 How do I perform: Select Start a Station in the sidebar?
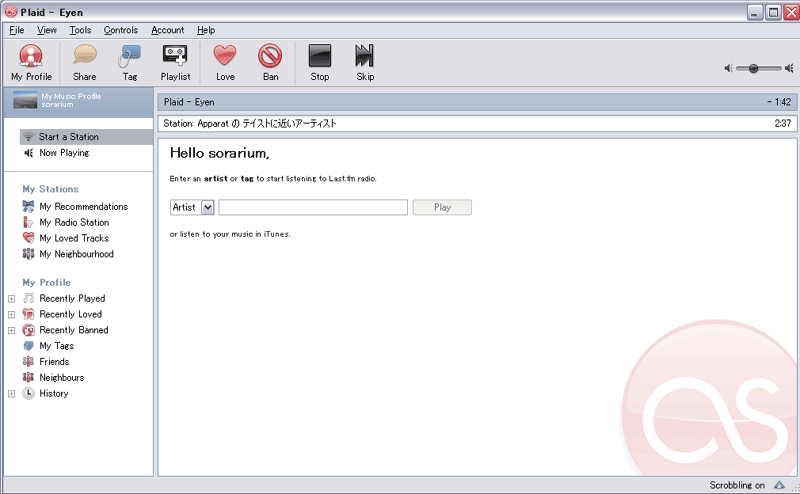pos(86,137)
